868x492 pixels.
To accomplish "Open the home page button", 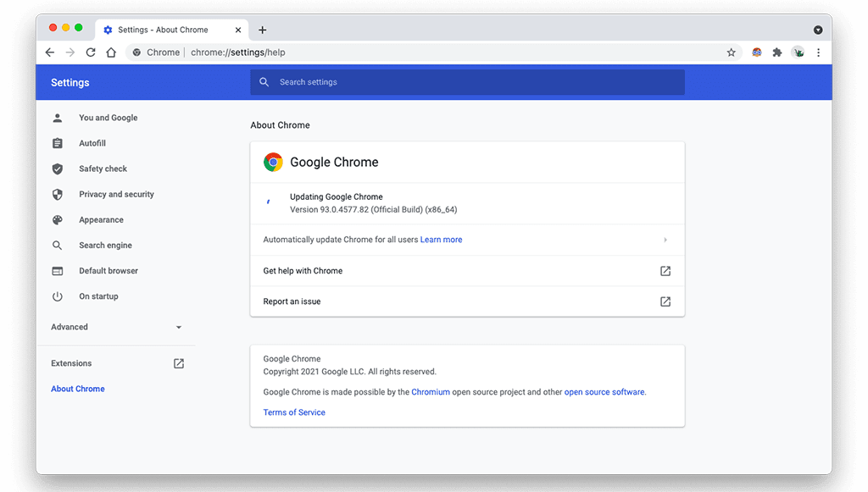I will (x=111, y=53).
